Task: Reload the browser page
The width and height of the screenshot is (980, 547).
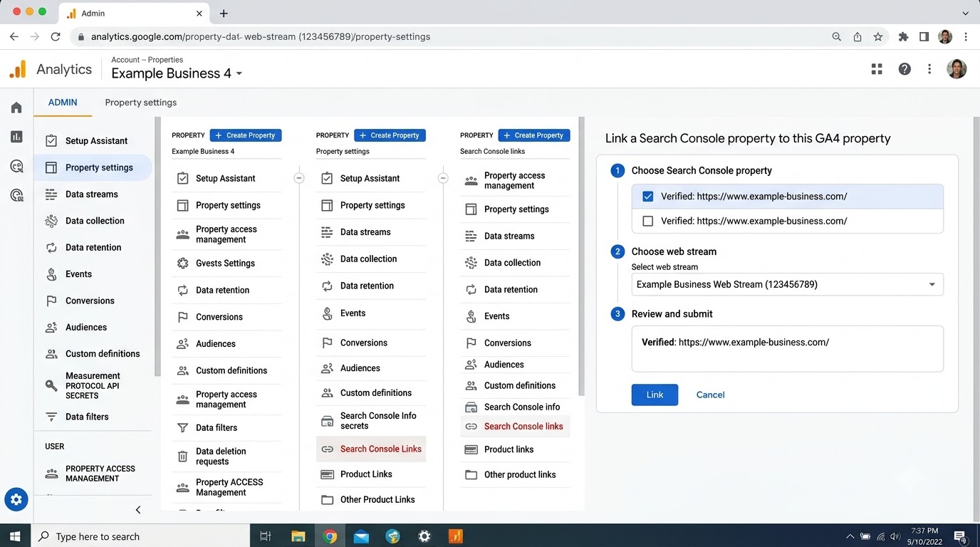Action: click(x=56, y=36)
